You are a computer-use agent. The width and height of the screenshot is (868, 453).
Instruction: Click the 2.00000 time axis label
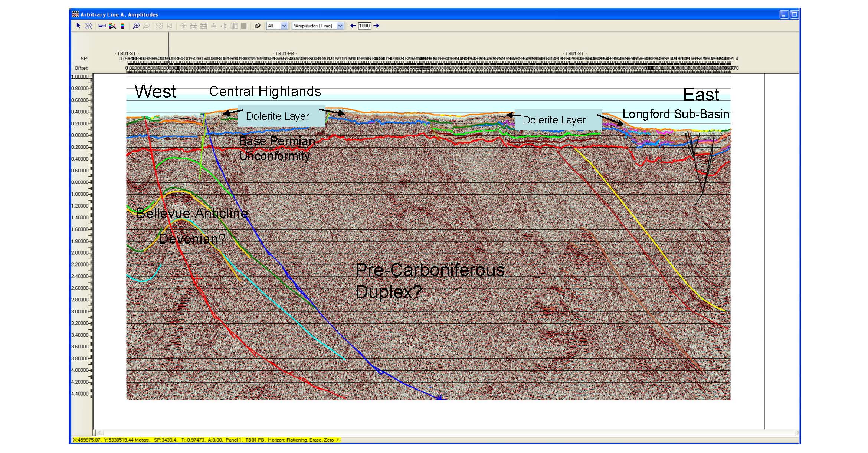click(x=80, y=253)
